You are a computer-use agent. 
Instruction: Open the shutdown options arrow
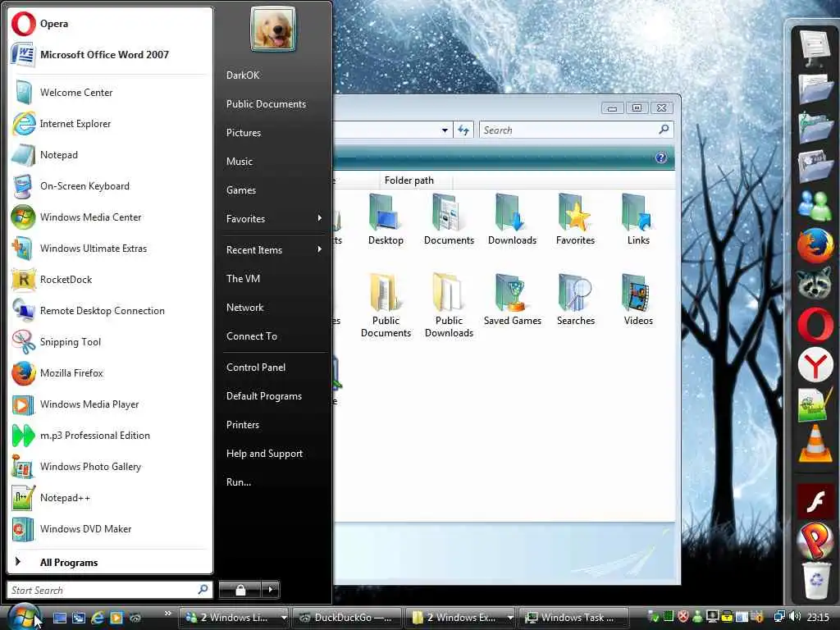[271, 589]
